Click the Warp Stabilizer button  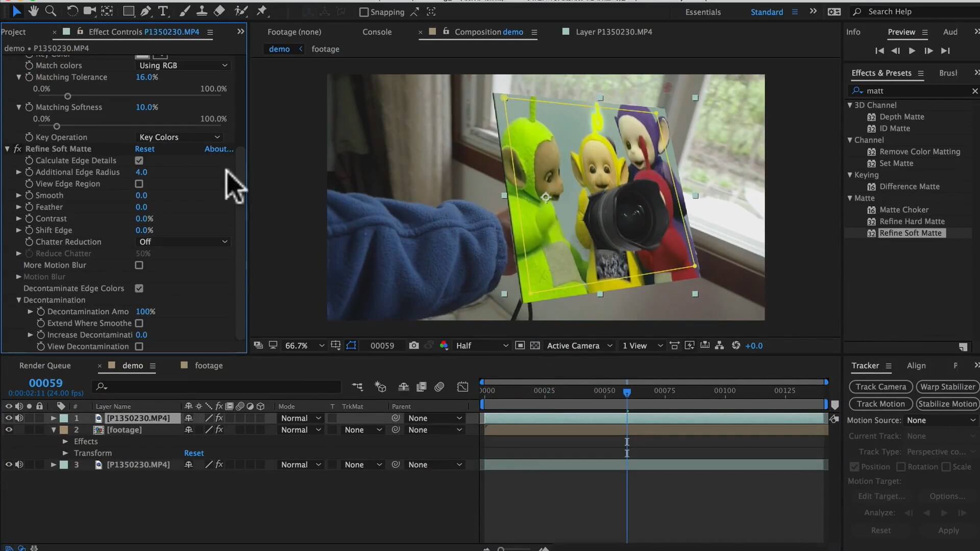coord(947,387)
